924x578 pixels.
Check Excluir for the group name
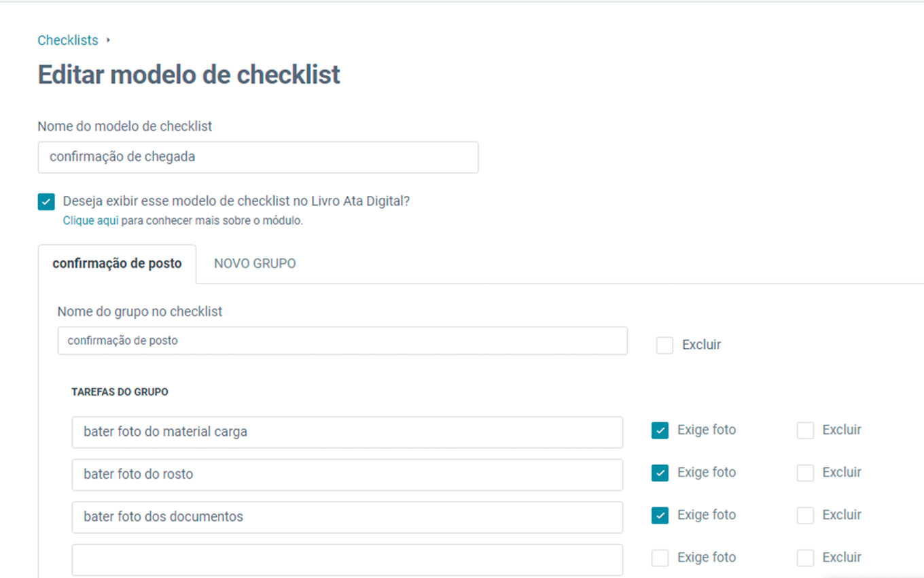point(664,345)
